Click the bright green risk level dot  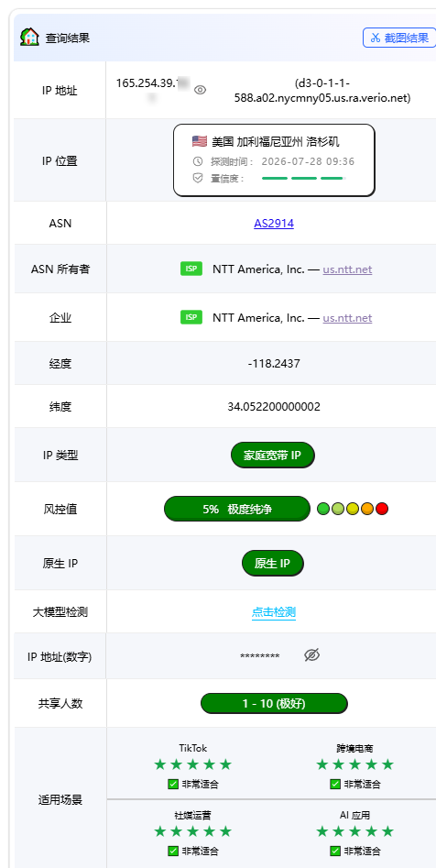[323, 509]
